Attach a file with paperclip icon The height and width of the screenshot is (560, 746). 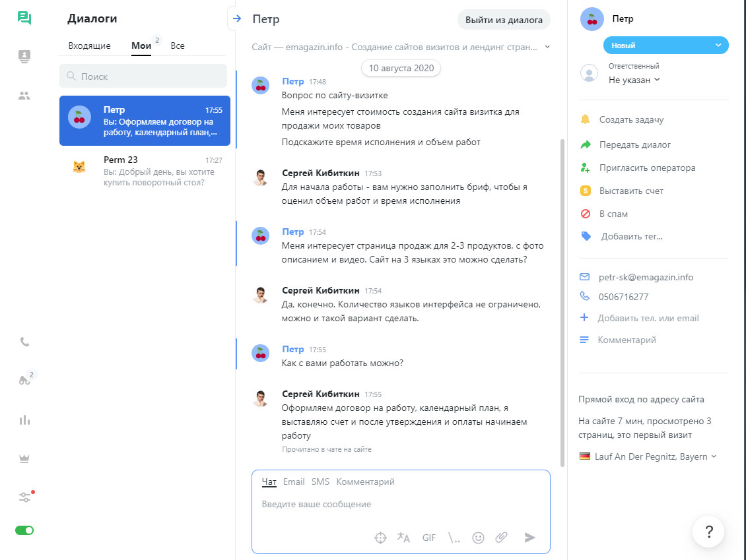point(502,538)
